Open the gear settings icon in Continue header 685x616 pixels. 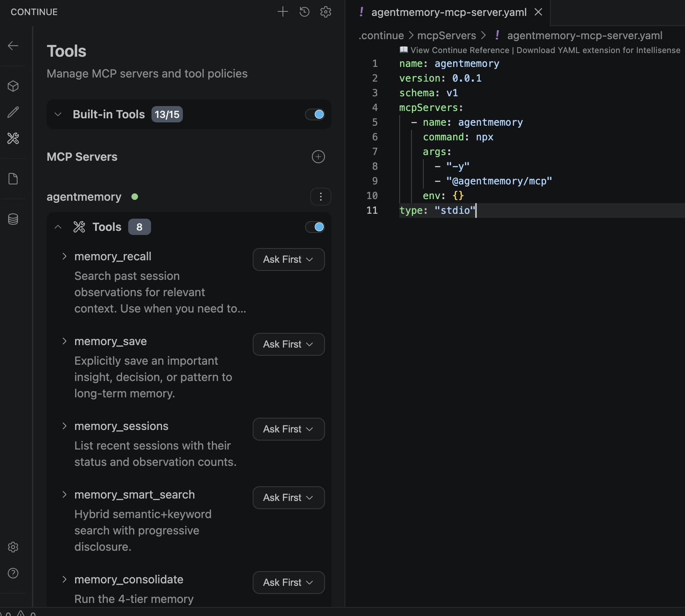coord(326,12)
